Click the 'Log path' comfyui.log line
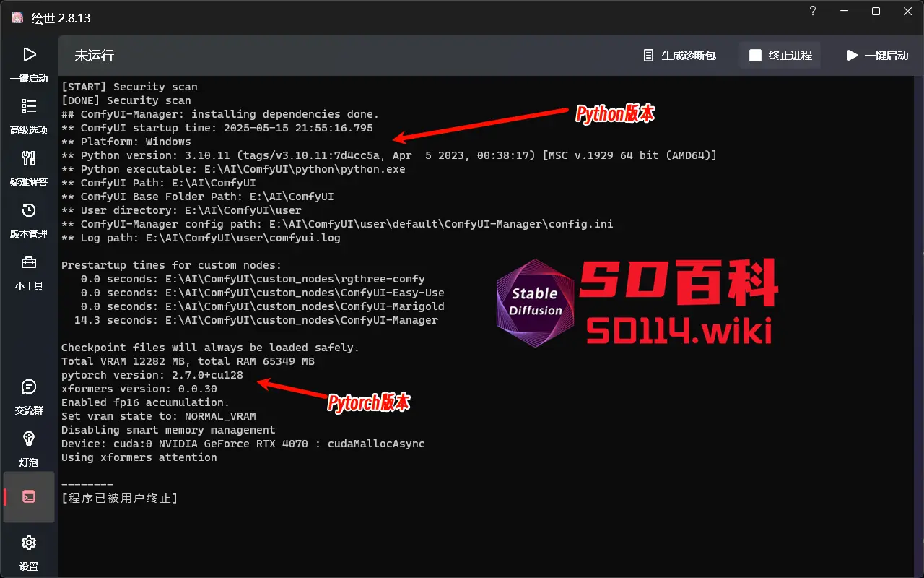Screen dimensions: 924x578 (x=201, y=238)
